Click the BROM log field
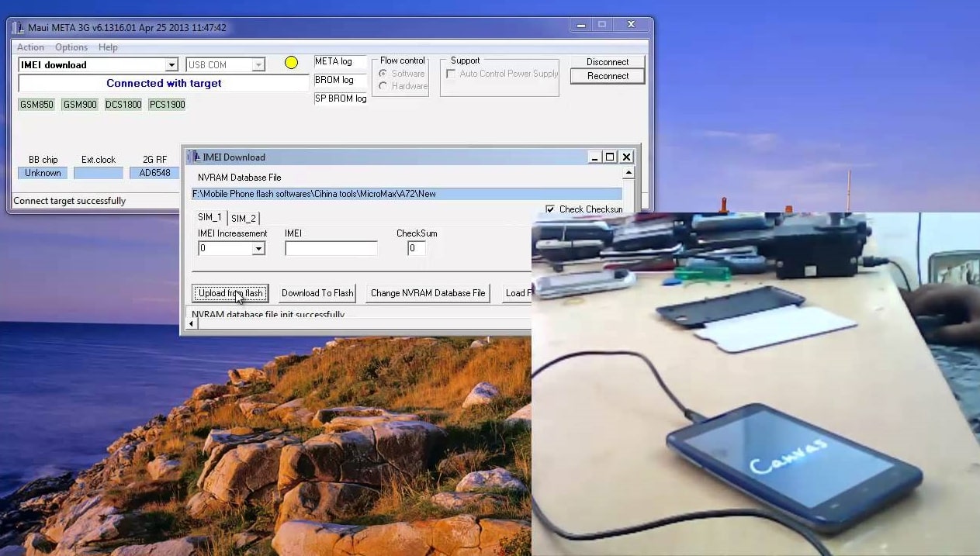The width and height of the screenshot is (980, 556). (x=340, y=81)
